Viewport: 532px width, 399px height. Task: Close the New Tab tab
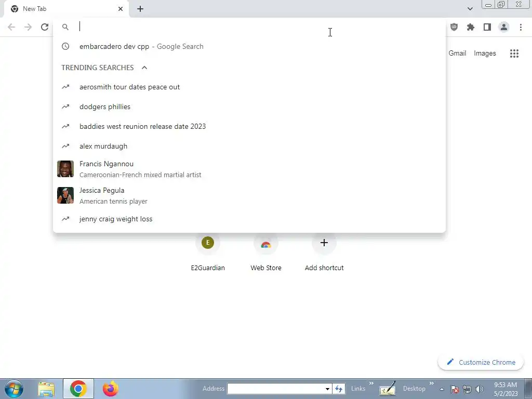(121, 9)
